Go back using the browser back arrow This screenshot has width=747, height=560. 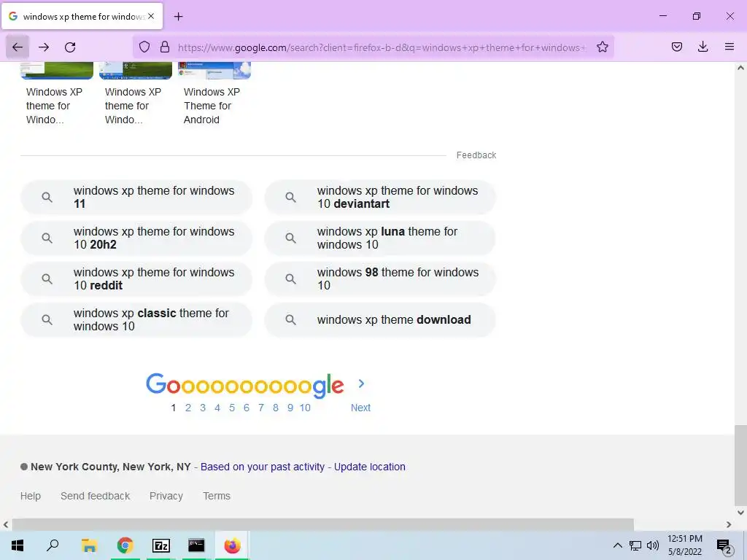(x=18, y=47)
